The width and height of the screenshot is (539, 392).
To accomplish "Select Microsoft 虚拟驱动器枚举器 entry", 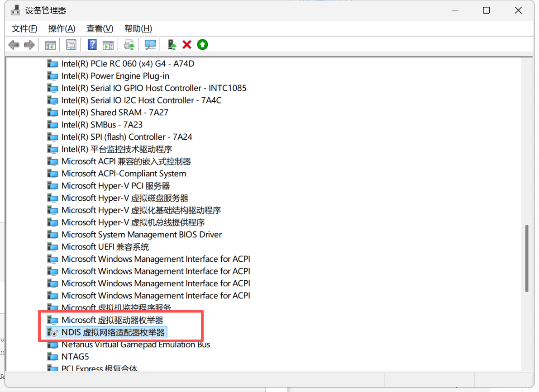I will (x=113, y=320).
